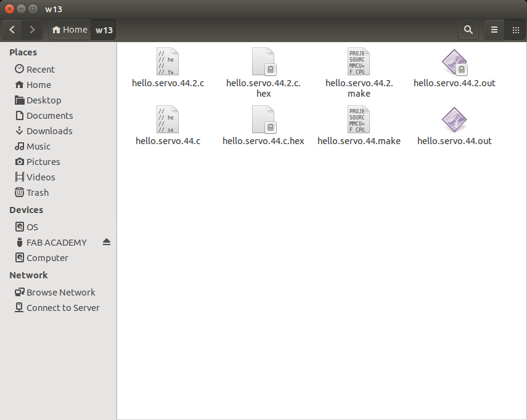527x420 pixels.
Task: Open Desktop in the sidebar
Action: pyautogui.click(x=58, y=100)
